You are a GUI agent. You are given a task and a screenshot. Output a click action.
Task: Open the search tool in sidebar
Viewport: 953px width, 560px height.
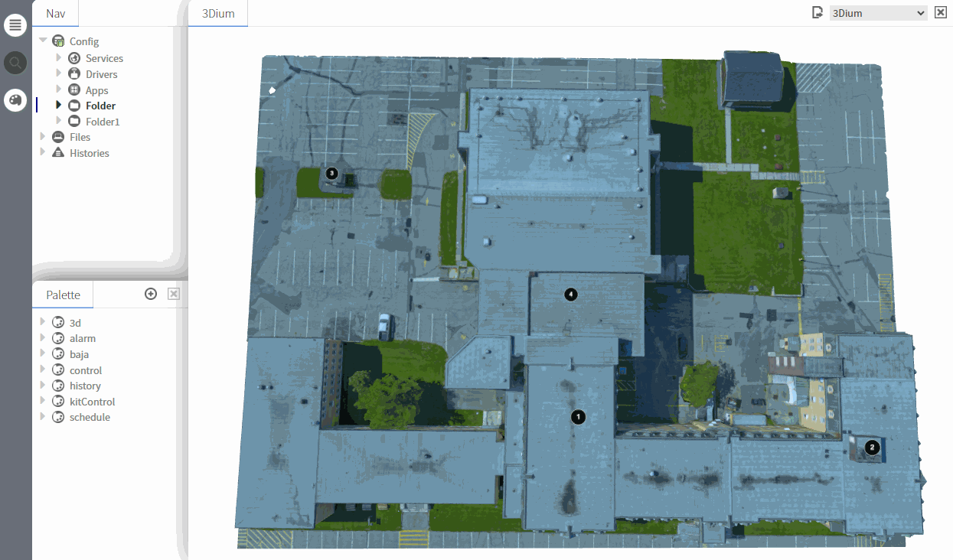point(15,63)
